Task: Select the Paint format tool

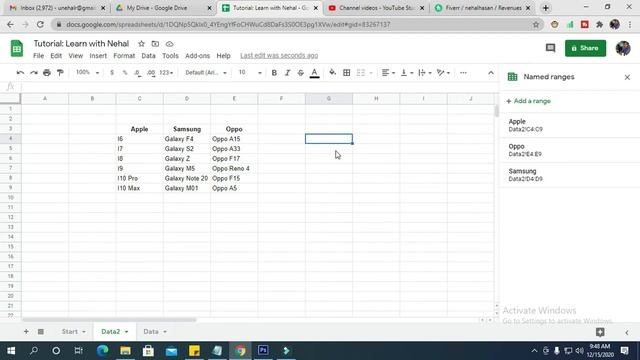Action: (60, 73)
